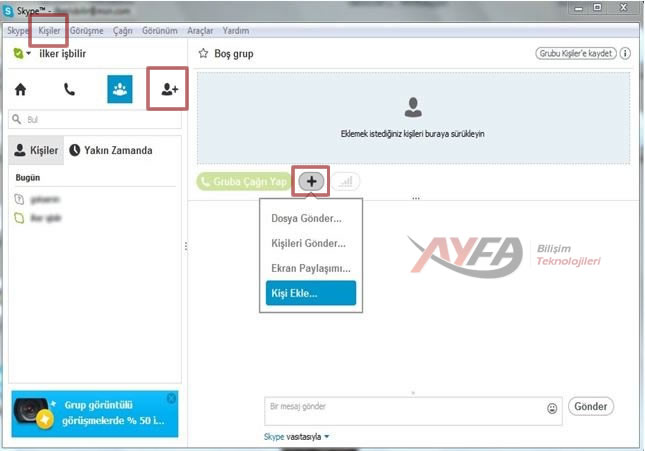Switch to the Yakın Zamanda tab
Screen dimensions: 645x451
click(110, 150)
